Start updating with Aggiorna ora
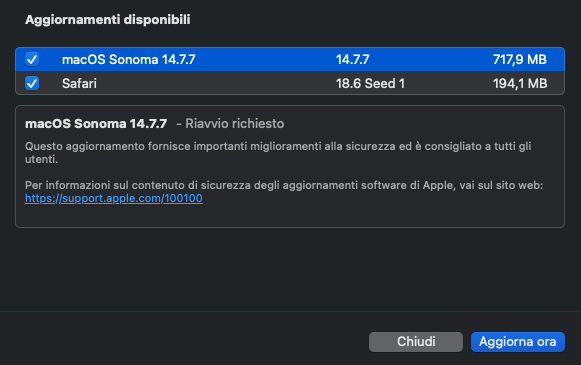The height and width of the screenshot is (365, 581). pyautogui.click(x=518, y=342)
